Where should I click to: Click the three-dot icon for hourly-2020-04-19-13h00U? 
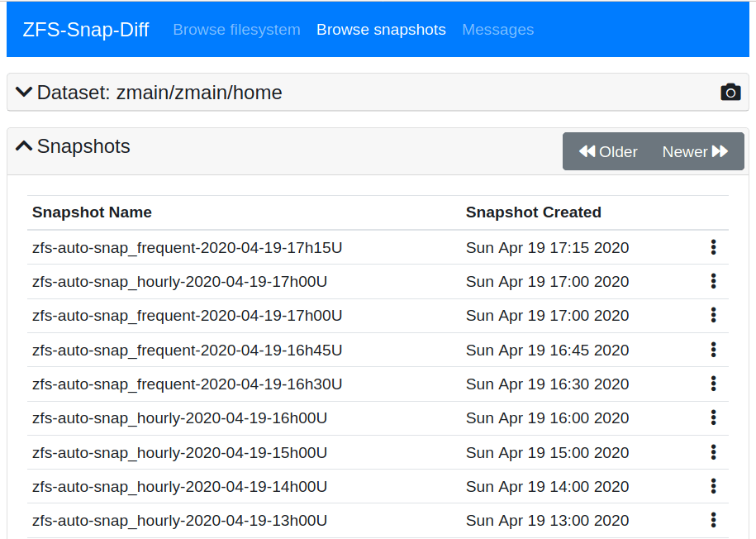(713, 520)
